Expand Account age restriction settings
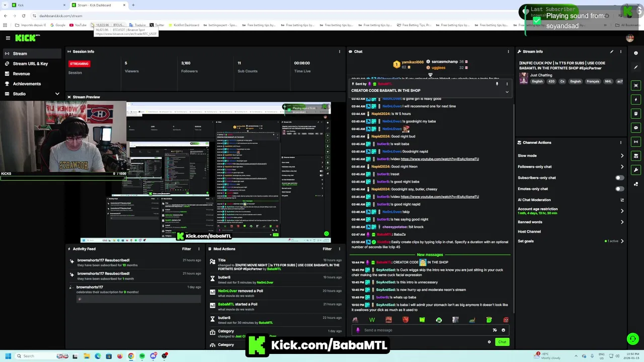 [622, 211]
